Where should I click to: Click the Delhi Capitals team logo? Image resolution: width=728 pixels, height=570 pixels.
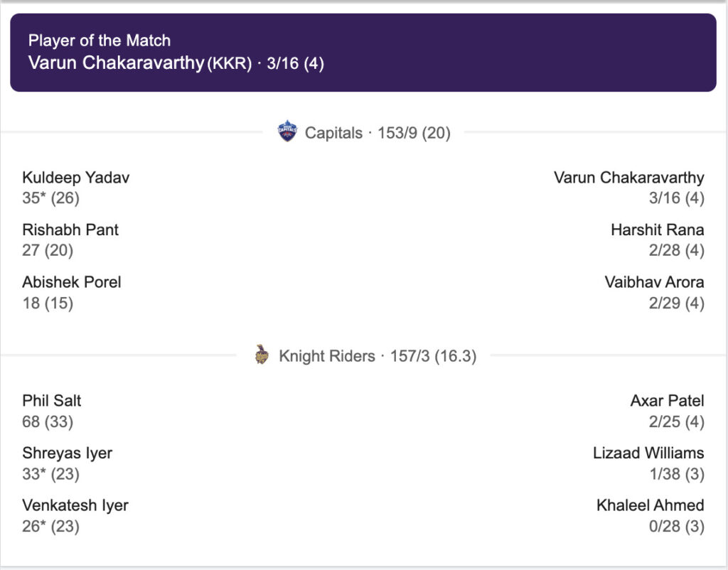click(x=287, y=132)
